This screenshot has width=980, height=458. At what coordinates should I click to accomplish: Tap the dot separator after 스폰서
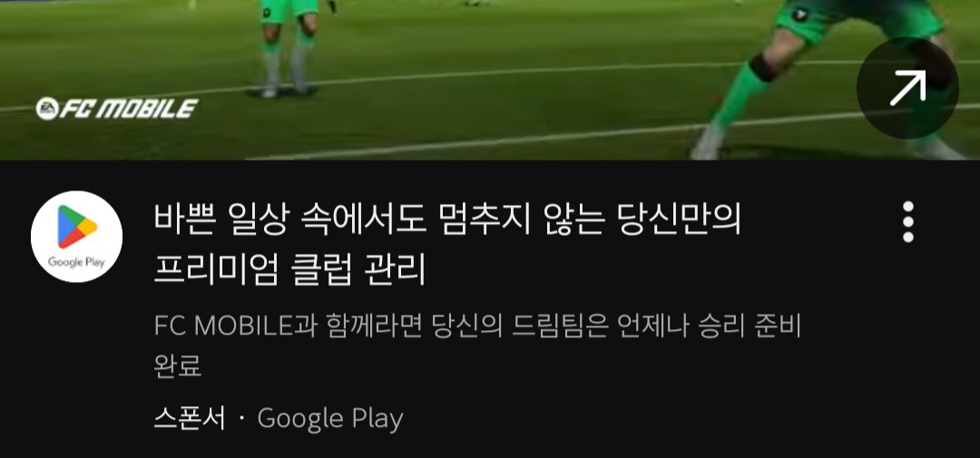point(242,419)
